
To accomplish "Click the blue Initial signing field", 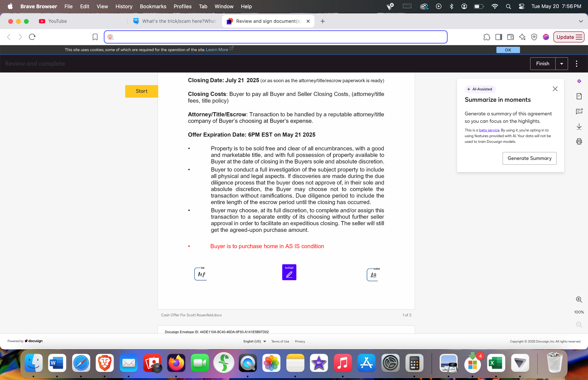I will coord(289,272).
